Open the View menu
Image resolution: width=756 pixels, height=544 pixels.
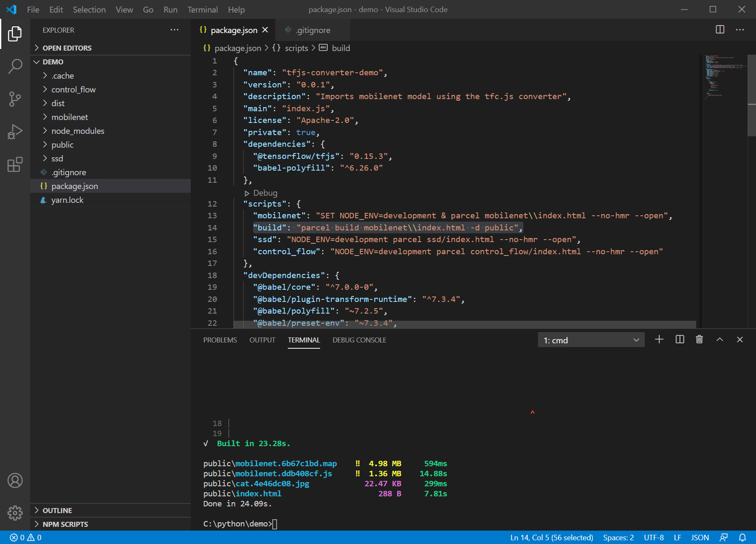click(124, 9)
